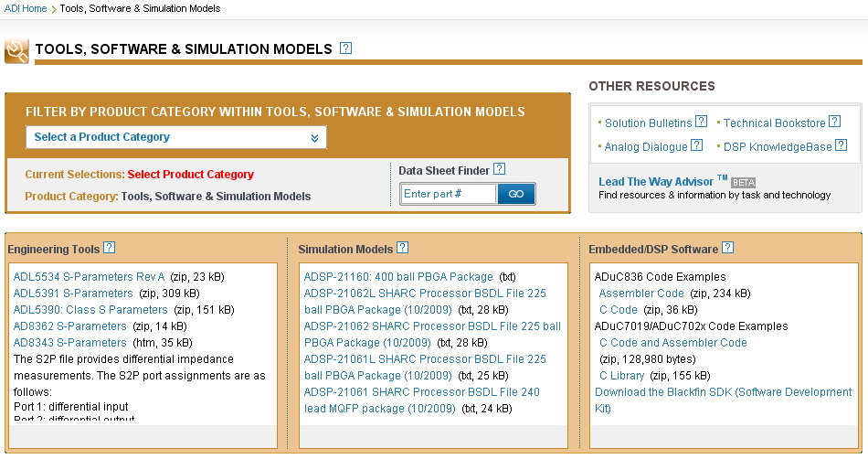Download AD8362 S-Parameters zip

pyautogui.click(x=69, y=326)
